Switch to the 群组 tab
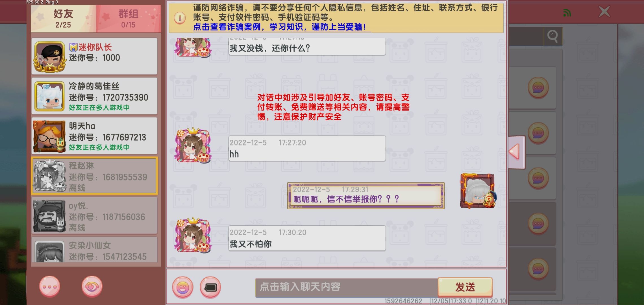This screenshot has height=305, width=644. (x=129, y=18)
